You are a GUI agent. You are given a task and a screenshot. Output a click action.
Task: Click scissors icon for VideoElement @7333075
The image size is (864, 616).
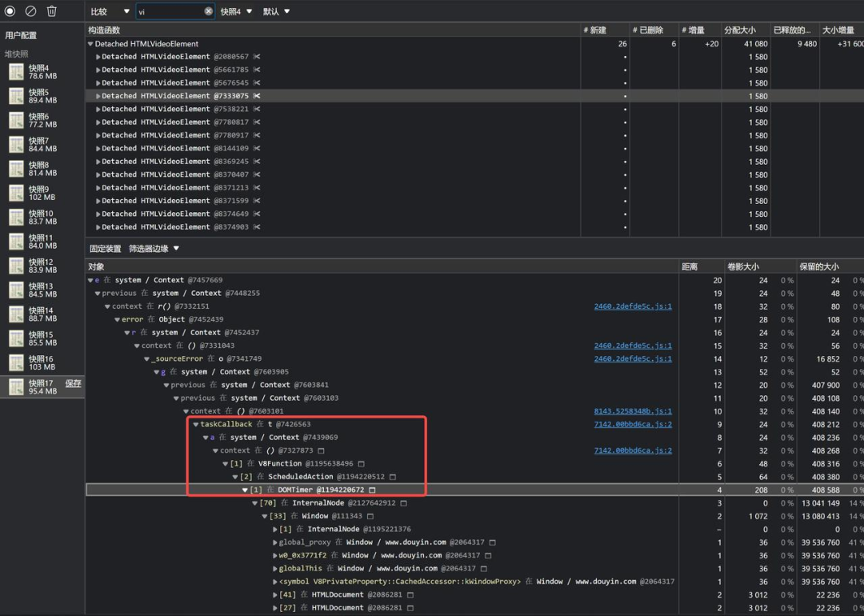coord(257,96)
